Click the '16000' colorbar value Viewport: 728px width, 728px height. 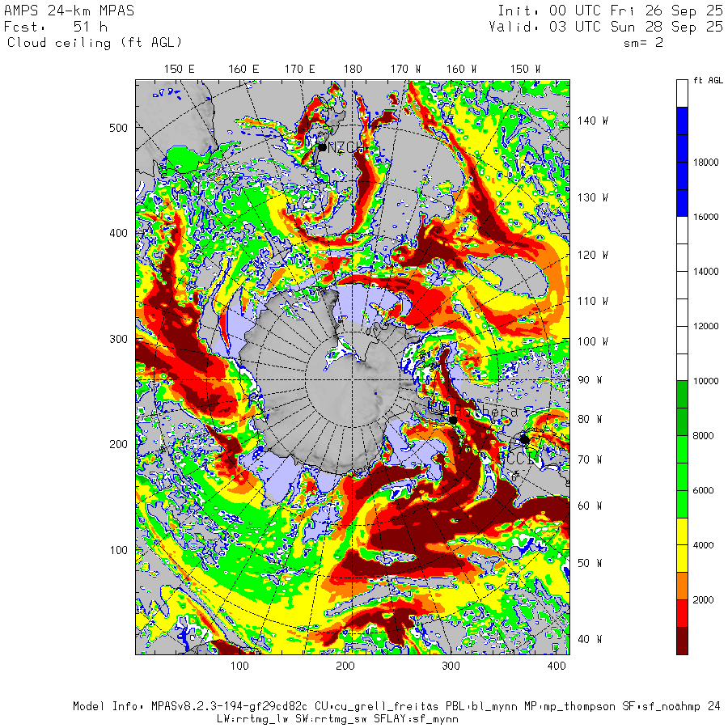coord(705,217)
